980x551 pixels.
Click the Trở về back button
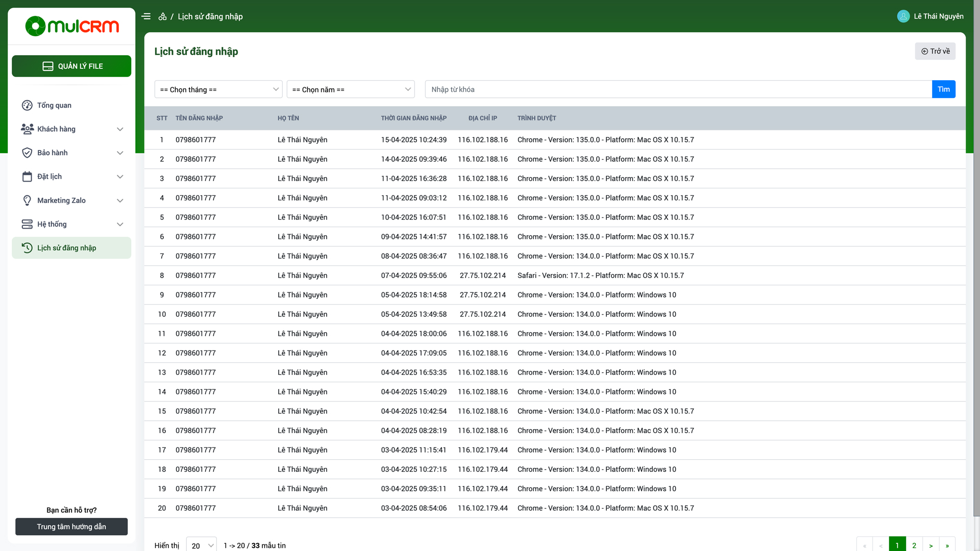[x=935, y=51]
